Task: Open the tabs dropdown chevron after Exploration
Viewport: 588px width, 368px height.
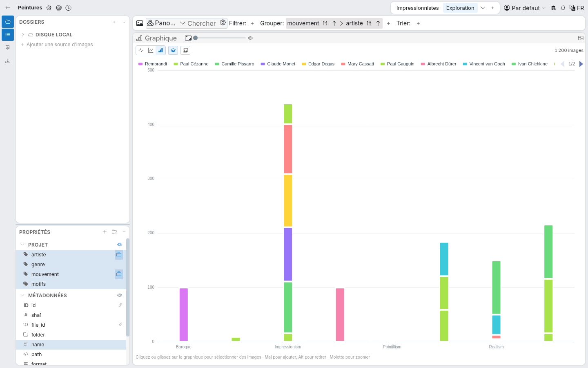Action: pyautogui.click(x=483, y=8)
